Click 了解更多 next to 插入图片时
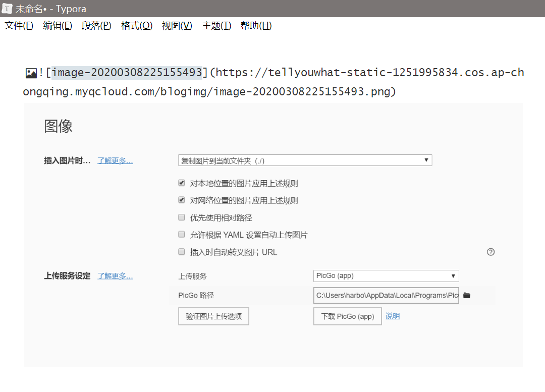 (x=116, y=160)
